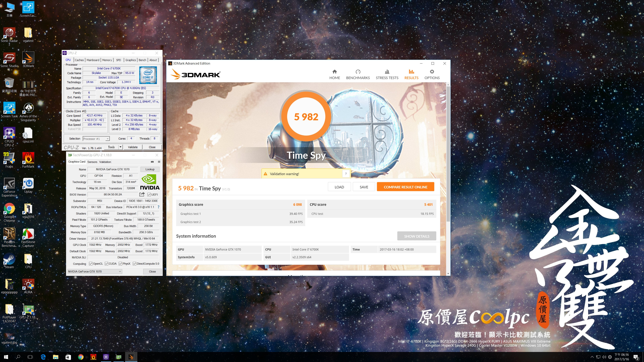Switch to the Caches tab in CPU-Z
The image size is (644, 362).
(x=79, y=60)
